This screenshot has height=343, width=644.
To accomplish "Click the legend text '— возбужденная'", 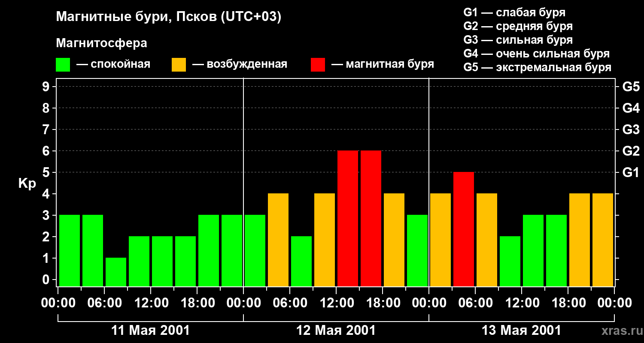I will 240,64.
